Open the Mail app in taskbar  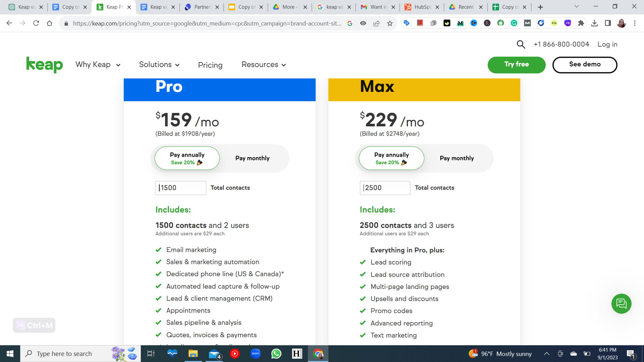pyautogui.click(x=214, y=354)
